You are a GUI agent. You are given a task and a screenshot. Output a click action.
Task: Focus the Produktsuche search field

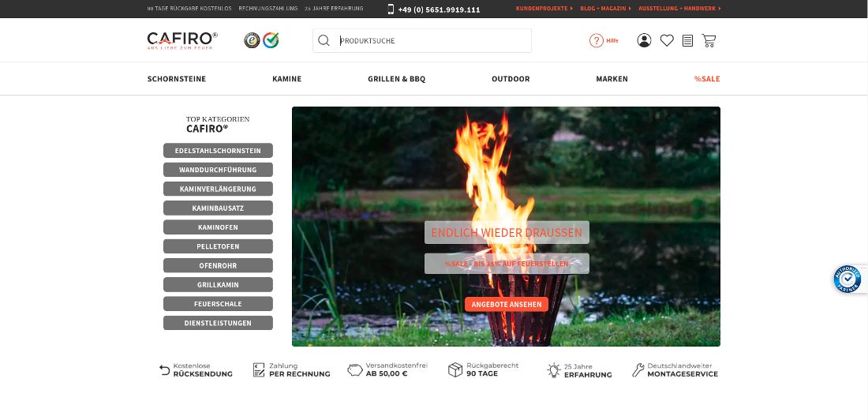click(x=430, y=40)
